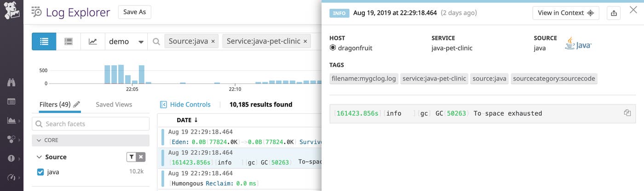644x191 pixels.
Task: Click dragonfruit host hexagon icon
Action: [333, 48]
